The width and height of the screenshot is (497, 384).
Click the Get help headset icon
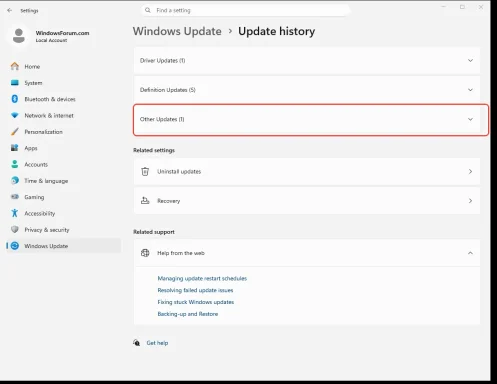pyautogui.click(x=137, y=343)
